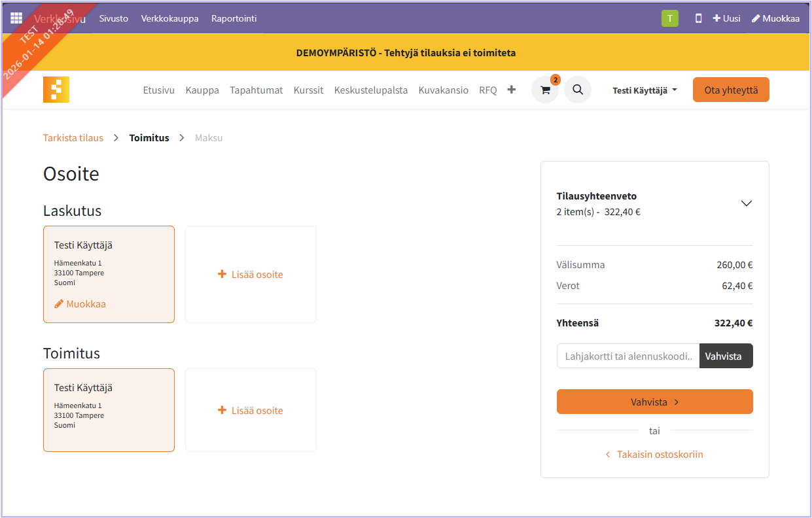The height and width of the screenshot is (518, 812).
Task: Select the Toimitus address card Testi Käyttäjä
Action: (109, 409)
